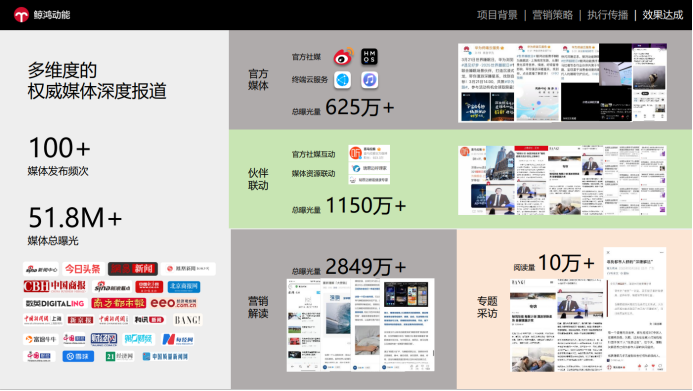Viewport: 693px width, 391px height.
Task: Click the 阅读量 label
Action: 525,267
